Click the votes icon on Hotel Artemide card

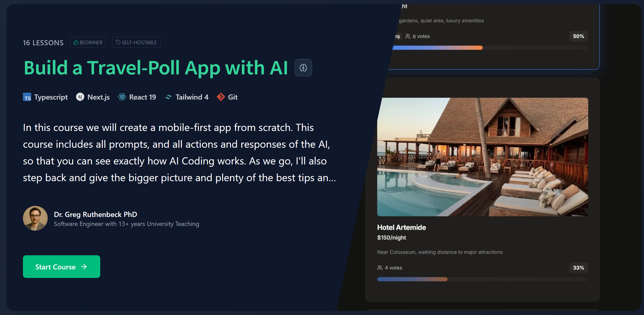(x=379, y=268)
